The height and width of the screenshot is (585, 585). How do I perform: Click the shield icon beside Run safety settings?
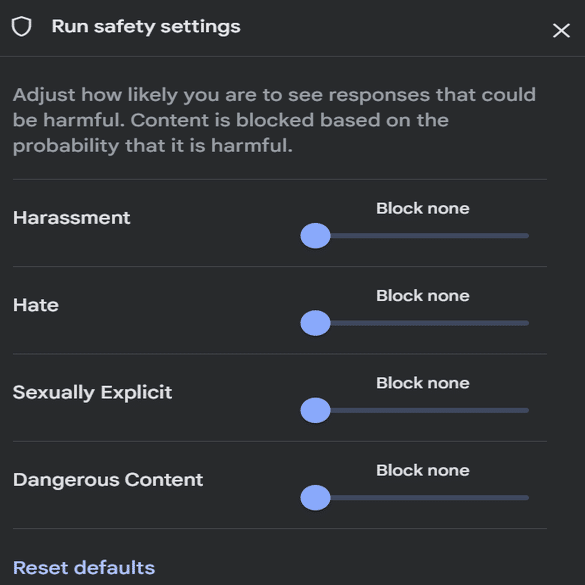[21, 26]
